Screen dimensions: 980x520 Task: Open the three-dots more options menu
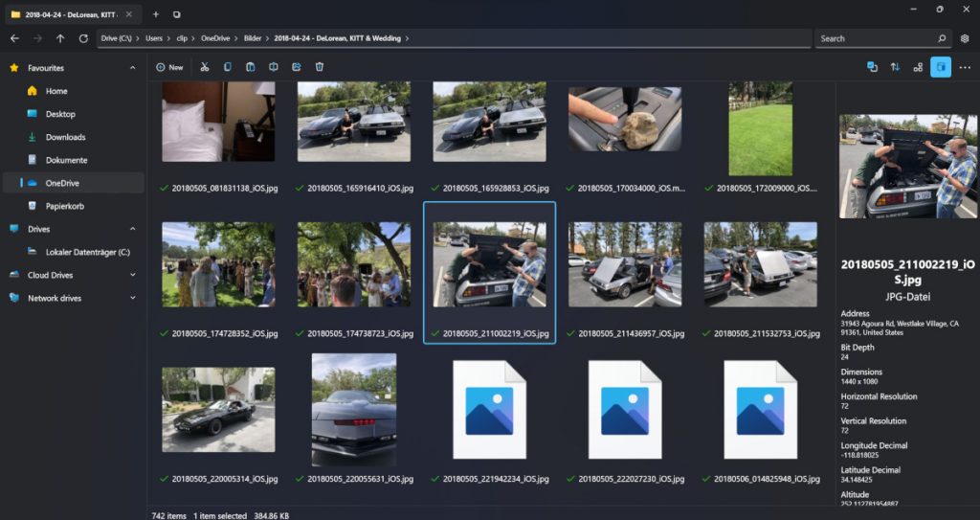click(965, 67)
